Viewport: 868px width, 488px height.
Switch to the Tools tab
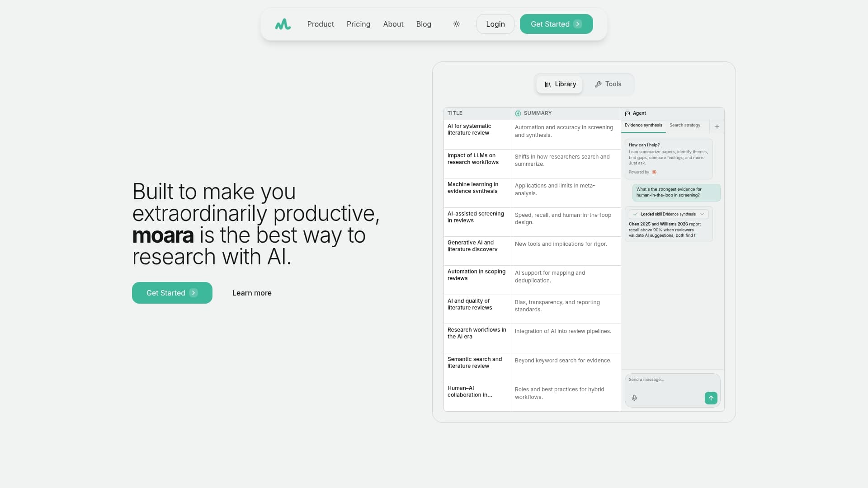click(608, 84)
